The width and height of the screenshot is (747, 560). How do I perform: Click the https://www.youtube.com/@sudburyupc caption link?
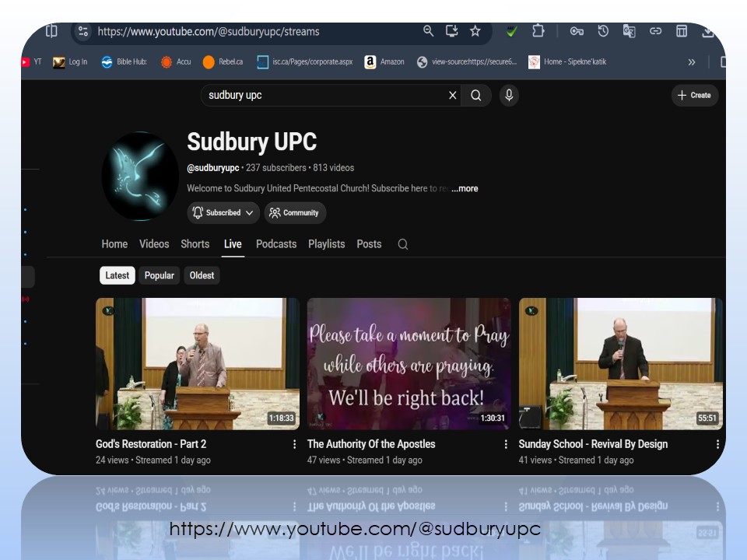click(355, 529)
